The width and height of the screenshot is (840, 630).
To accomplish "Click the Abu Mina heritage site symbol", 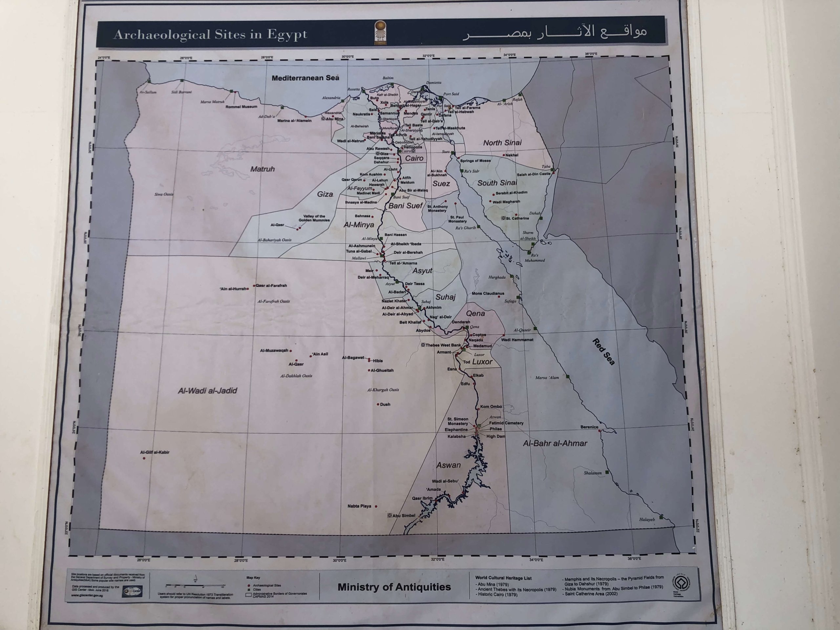I will (324, 118).
